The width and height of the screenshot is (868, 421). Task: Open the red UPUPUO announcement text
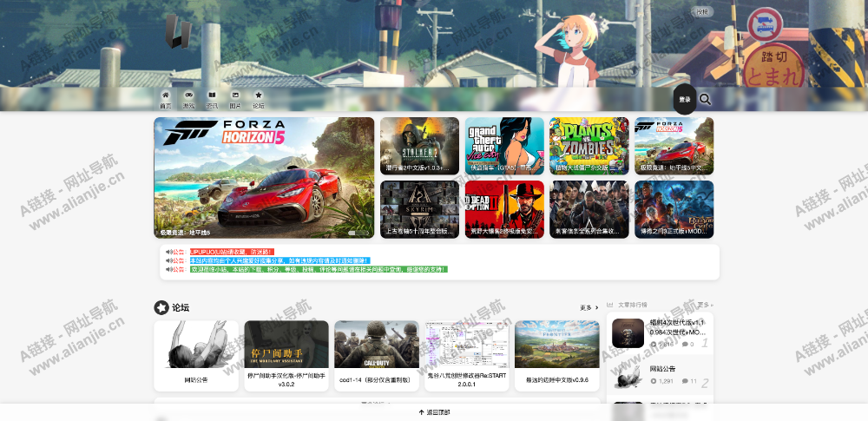pyautogui.click(x=232, y=252)
